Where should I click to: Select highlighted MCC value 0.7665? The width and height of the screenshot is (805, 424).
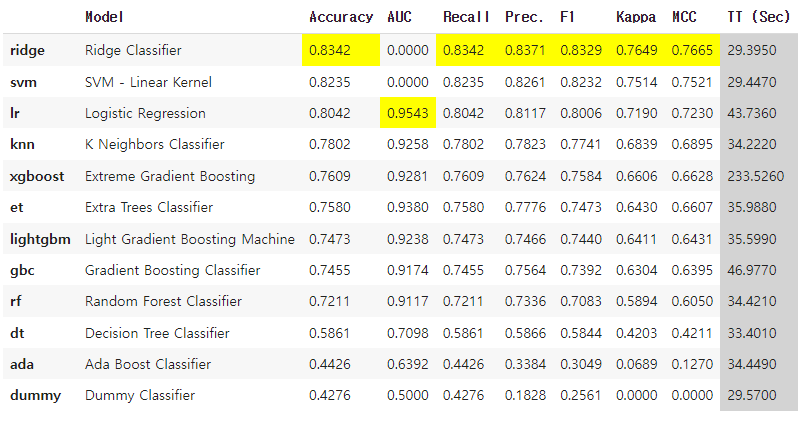point(692,50)
